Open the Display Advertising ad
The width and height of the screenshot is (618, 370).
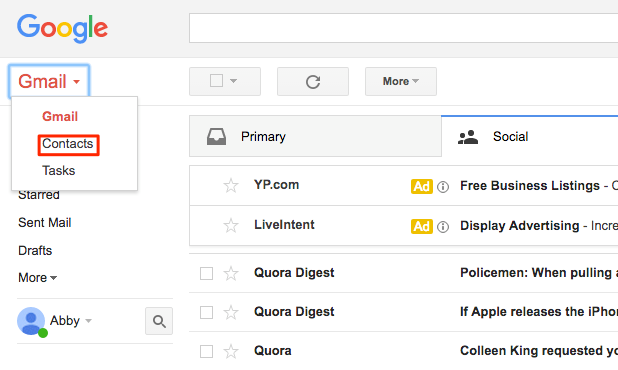point(519,226)
